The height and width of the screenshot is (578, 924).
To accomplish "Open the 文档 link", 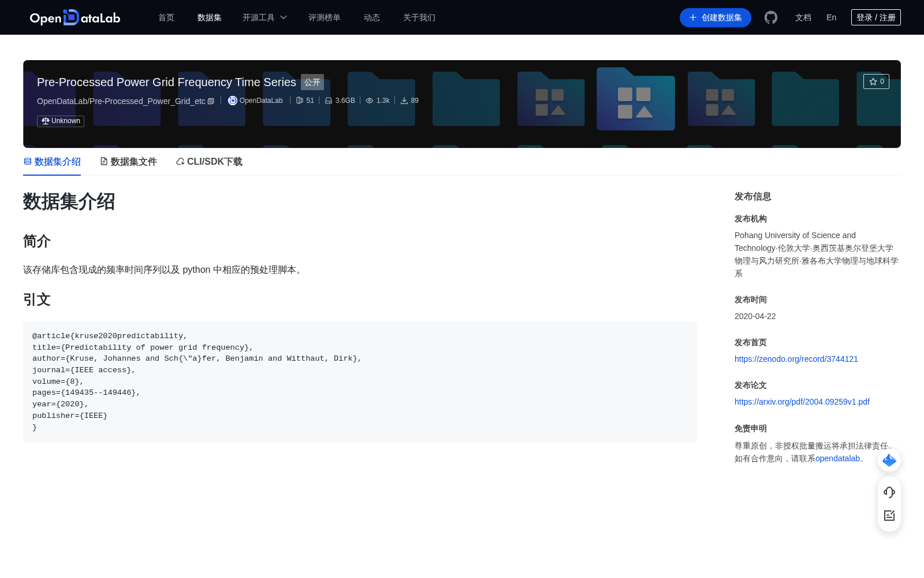I will click(803, 17).
